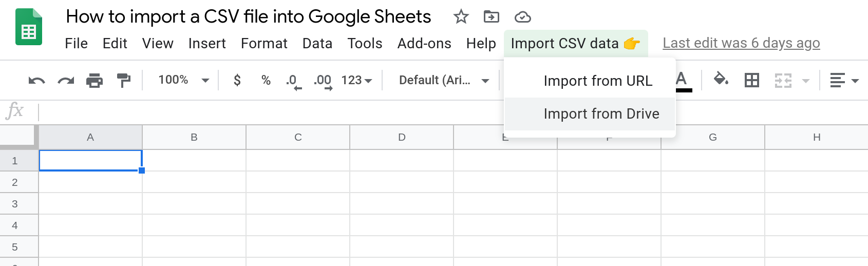Redo the last action

click(x=66, y=81)
